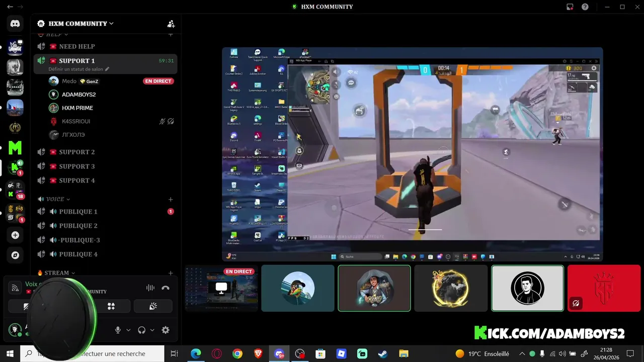Open Windows Start menu
Viewport: 644px width, 362px height.
point(10,354)
